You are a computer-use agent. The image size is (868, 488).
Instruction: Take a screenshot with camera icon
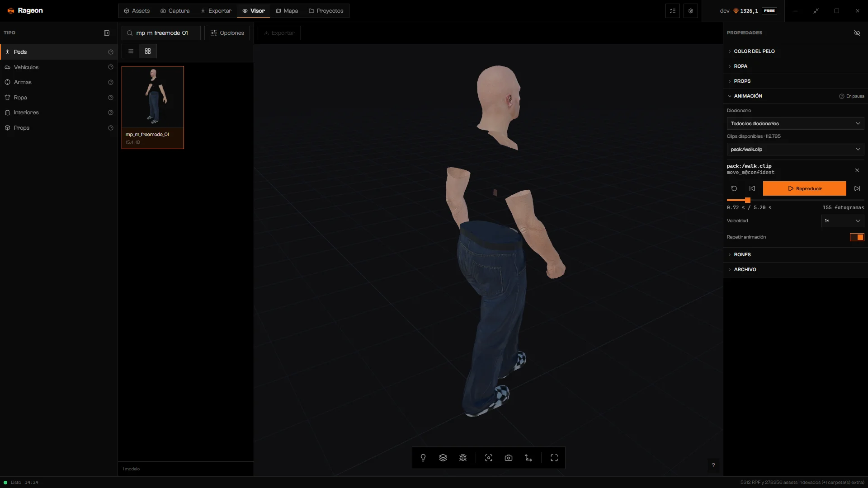click(509, 458)
